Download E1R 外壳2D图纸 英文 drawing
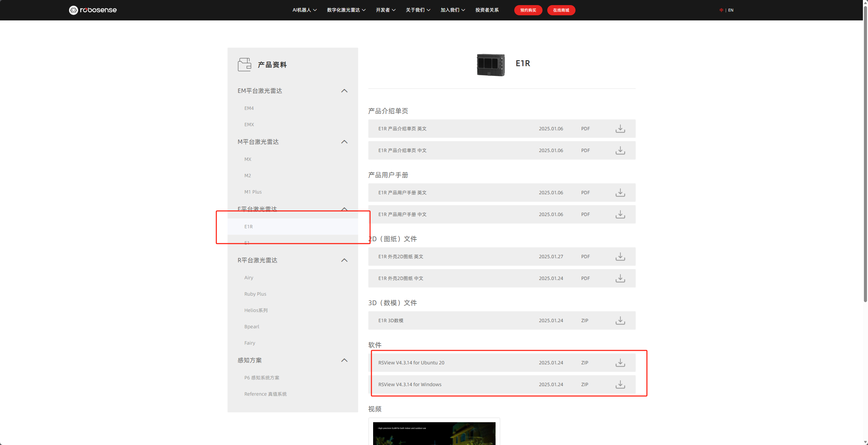 click(620, 257)
